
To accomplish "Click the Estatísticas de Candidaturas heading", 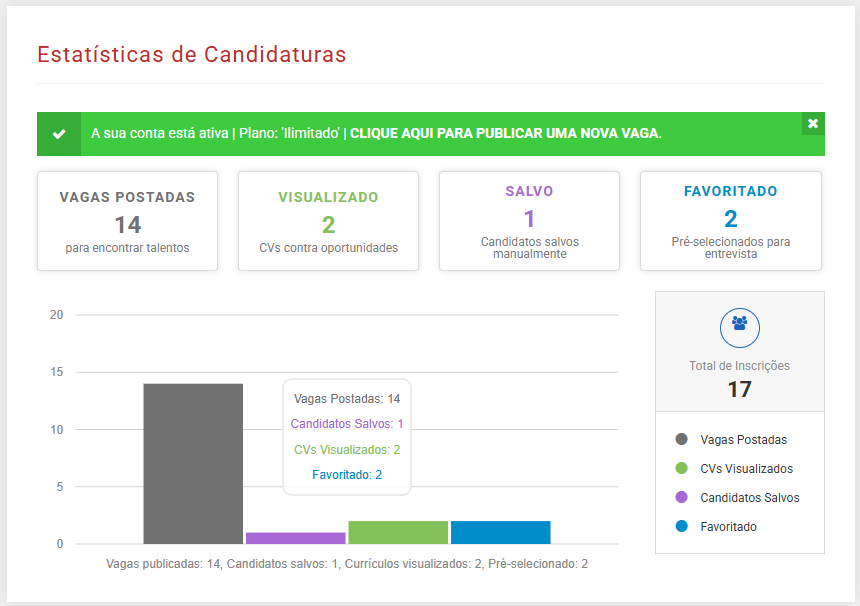I will (191, 55).
